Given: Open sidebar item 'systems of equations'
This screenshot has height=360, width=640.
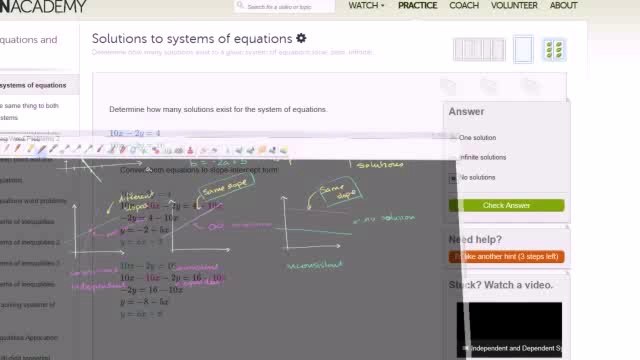Looking at the screenshot, I should (x=33, y=85).
